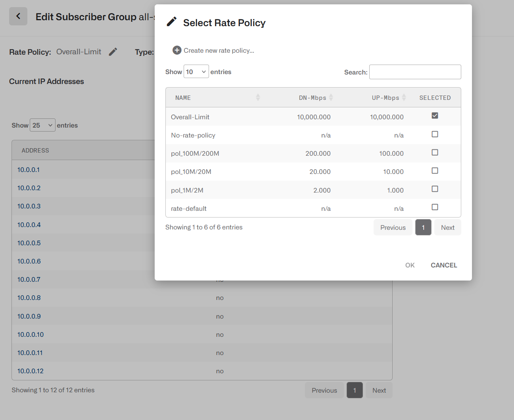Screen dimensions: 514x420
Task: Click Create new rate policy link
Action: 219,50
